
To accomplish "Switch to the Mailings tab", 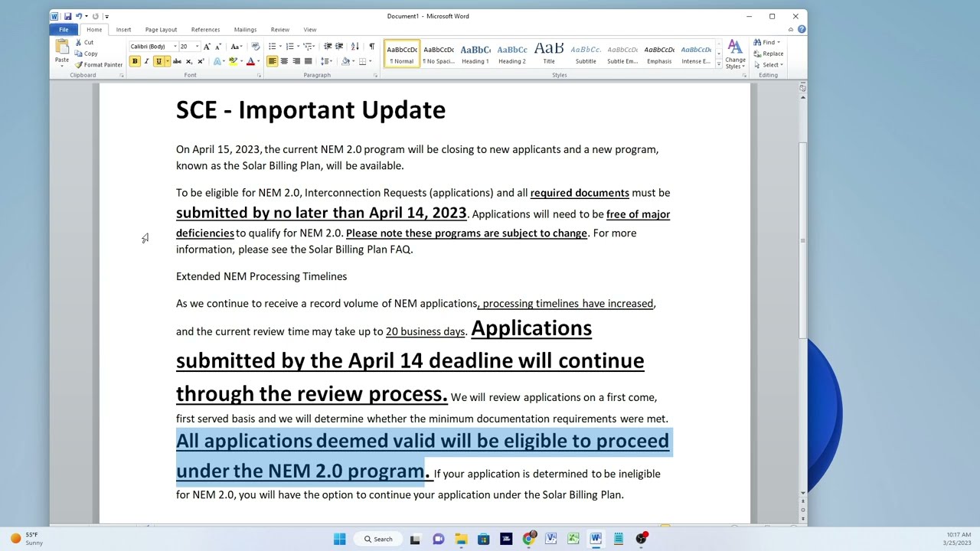I will [x=245, y=30].
